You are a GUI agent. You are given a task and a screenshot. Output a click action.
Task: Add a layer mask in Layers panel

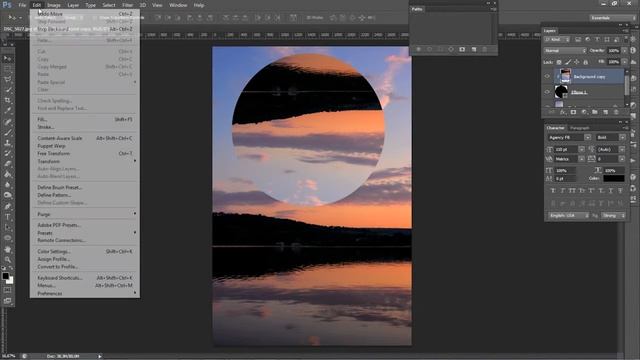[x=573, y=112]
